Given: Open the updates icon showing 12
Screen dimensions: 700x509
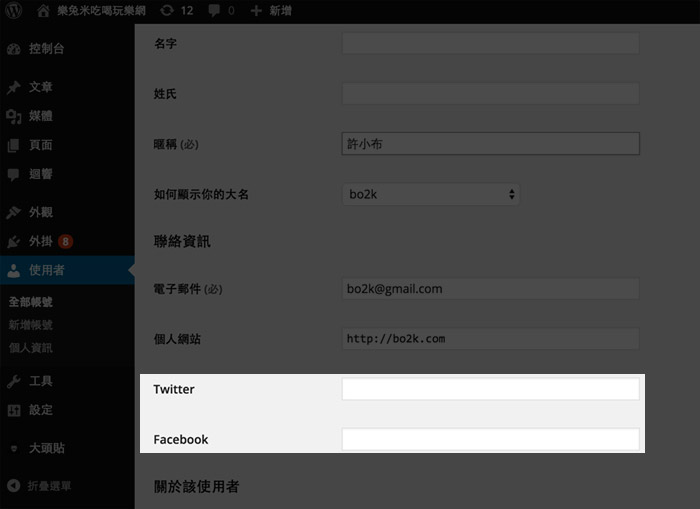Looking at the screenshot, I should (x=167, y=10).
